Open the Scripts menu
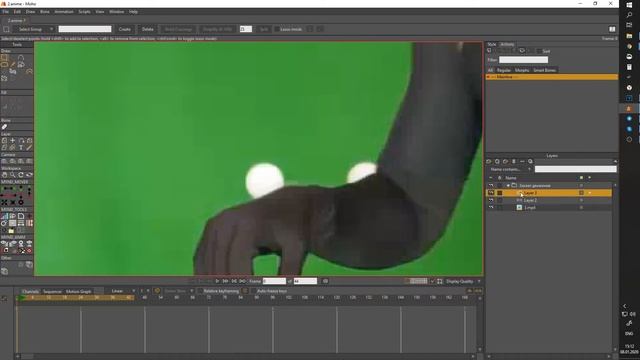This screenshot has height=360, width=640. pos(84,12)
